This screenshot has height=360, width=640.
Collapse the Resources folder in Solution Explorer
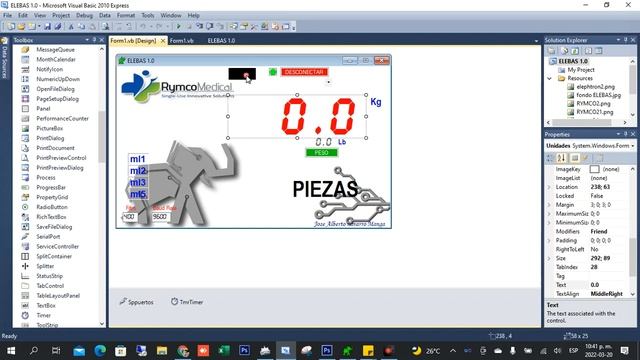(x=550, y=78)
